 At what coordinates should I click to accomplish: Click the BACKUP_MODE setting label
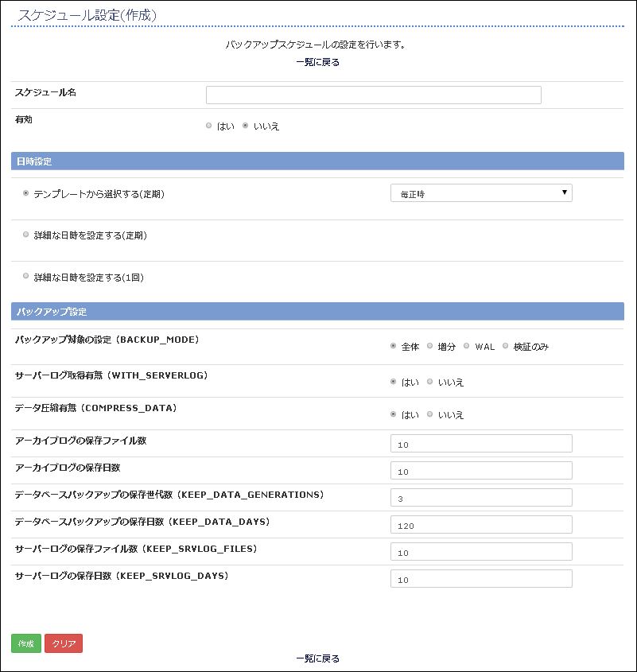coord(107,340)
